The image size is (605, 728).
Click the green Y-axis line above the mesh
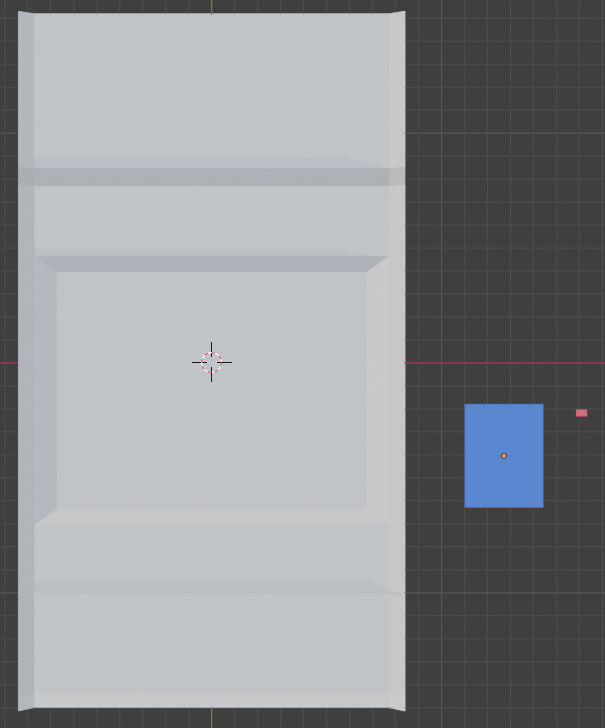211,6
